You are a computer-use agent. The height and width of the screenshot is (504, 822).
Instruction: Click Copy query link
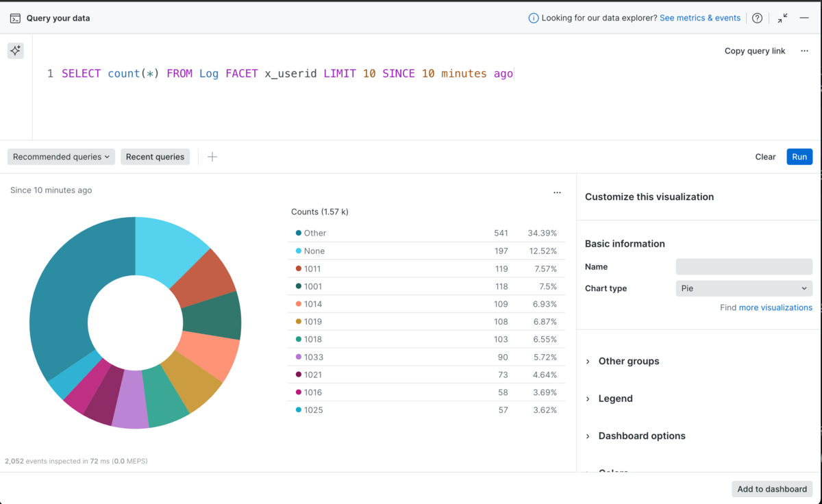point(755,51)
